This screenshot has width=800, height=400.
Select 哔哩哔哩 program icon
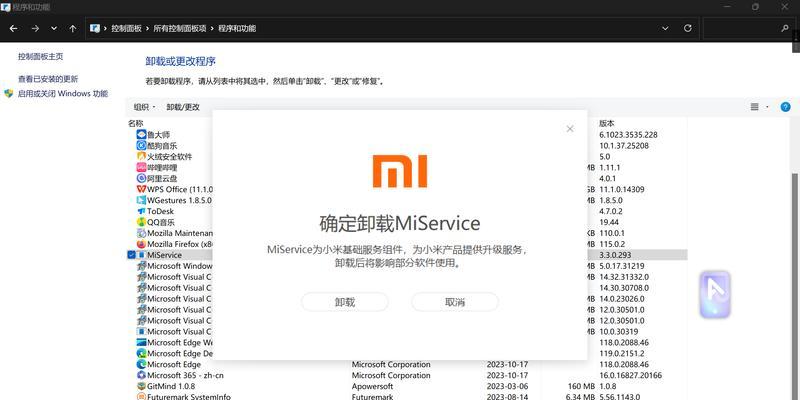pyautogui.click(x=141, y=167)
